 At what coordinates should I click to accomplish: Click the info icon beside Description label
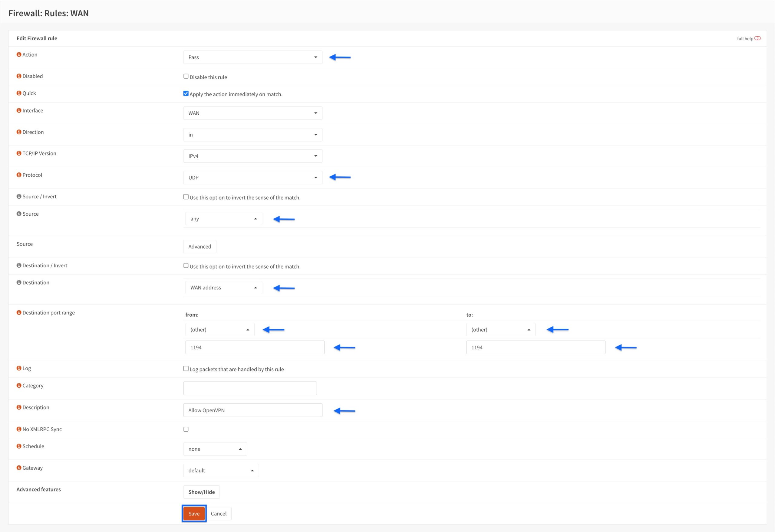pyautogui.click(x=19, y=407)
